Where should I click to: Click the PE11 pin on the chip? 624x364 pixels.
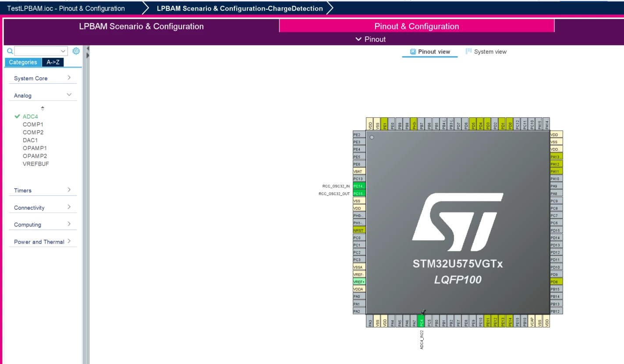[488, 321]
